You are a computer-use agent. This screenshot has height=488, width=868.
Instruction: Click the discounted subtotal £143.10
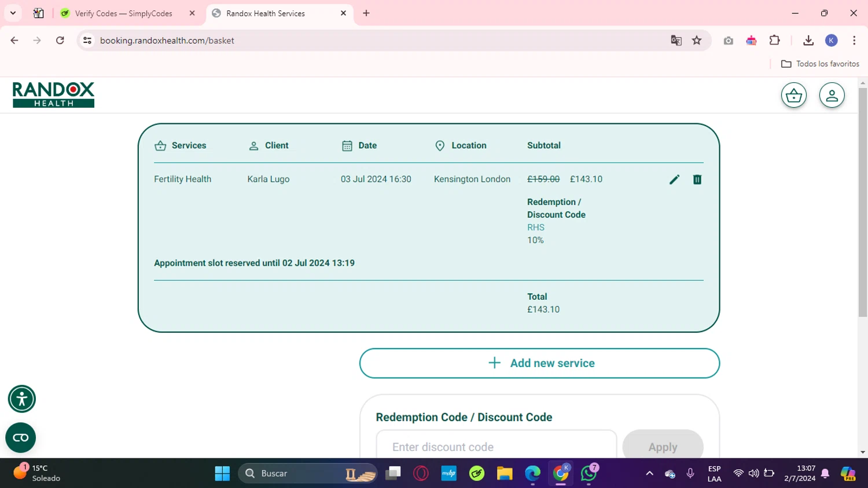pos(586,179)
